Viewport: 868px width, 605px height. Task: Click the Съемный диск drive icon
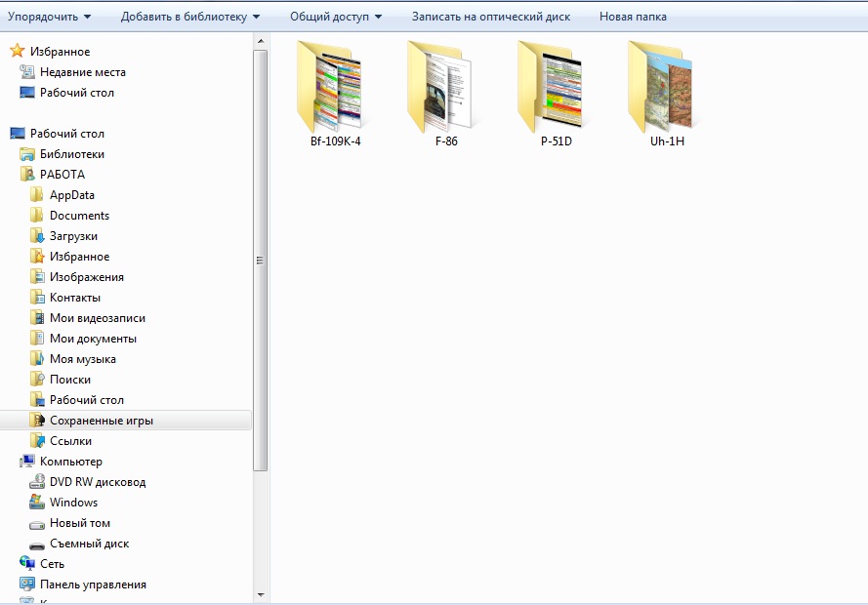pyautogui.click(x=36, y=544)
